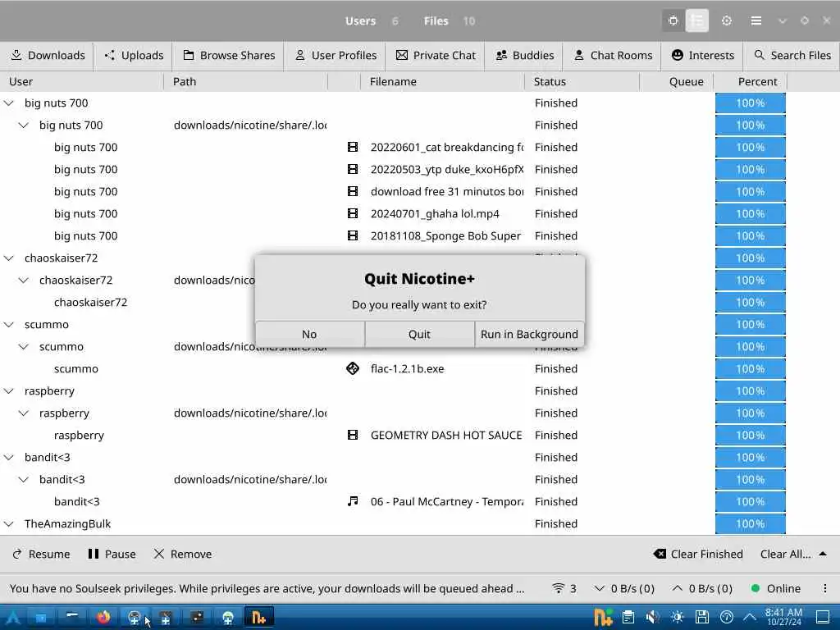Screen dimensions: 840x630
Task: Open the Private Chat tab
Action: coord(436,55)
